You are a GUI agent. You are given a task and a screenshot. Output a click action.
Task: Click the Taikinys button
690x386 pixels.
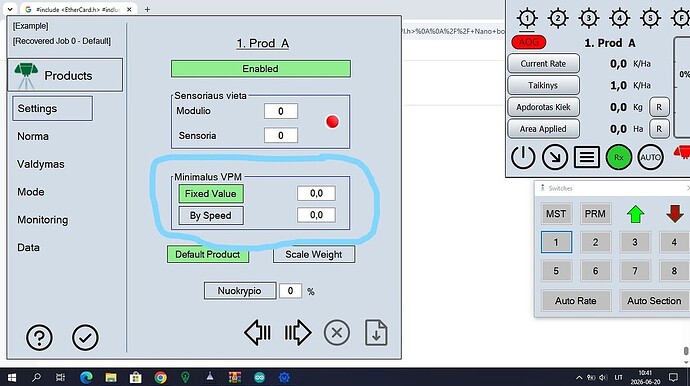(x=543, y=85)
